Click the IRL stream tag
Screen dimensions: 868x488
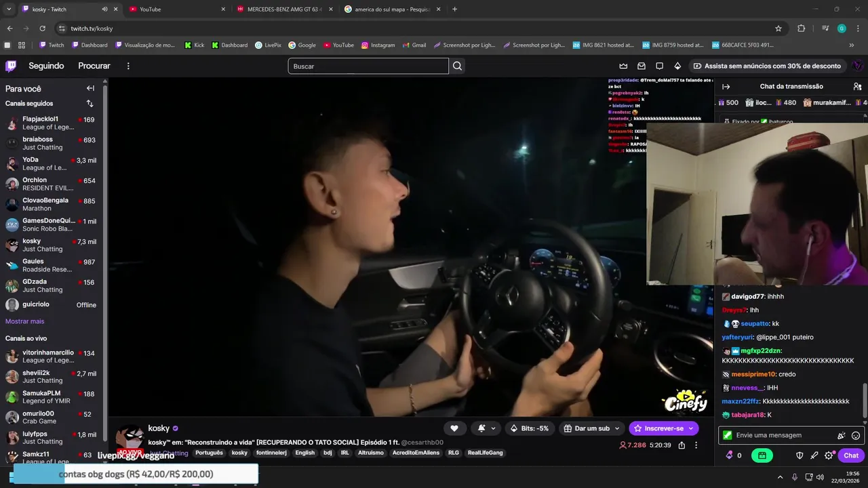pyautogui.click(x=345, y=453)
